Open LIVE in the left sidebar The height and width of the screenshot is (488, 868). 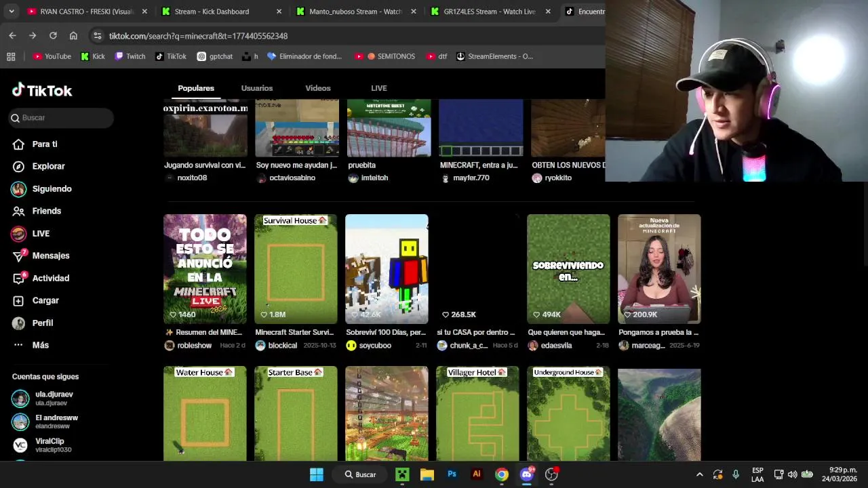point(31,233)
